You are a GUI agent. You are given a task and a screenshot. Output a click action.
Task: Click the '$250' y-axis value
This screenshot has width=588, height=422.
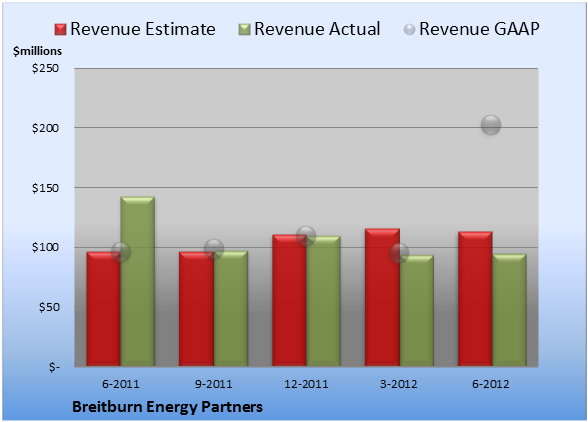45,68
